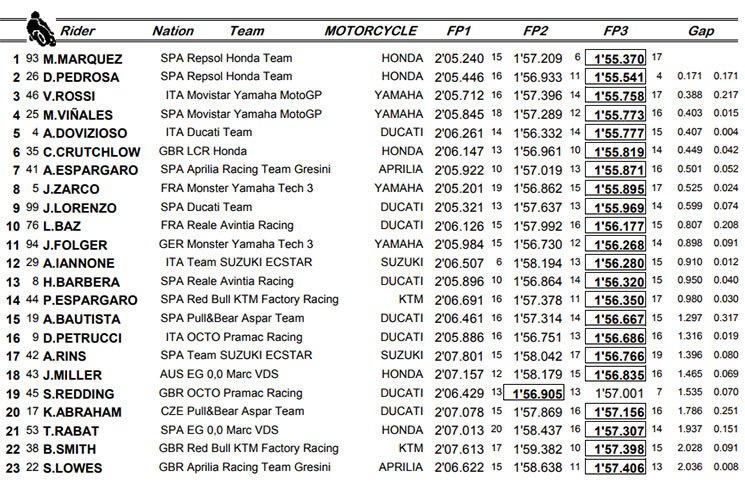Select APRILIA motorcycle in A.ESPARGARO row

pyautogui.click(x=401, y=169)
